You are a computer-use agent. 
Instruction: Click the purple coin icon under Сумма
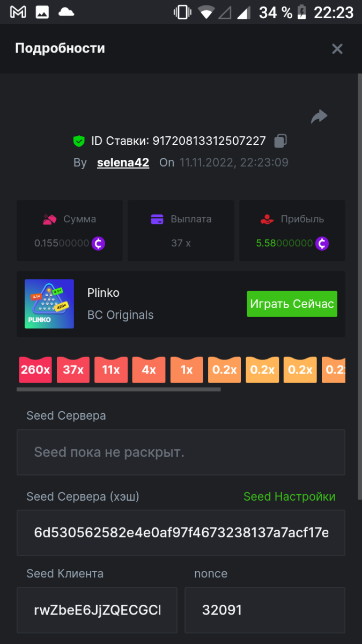pyautogui.click(x=98, y=243)
